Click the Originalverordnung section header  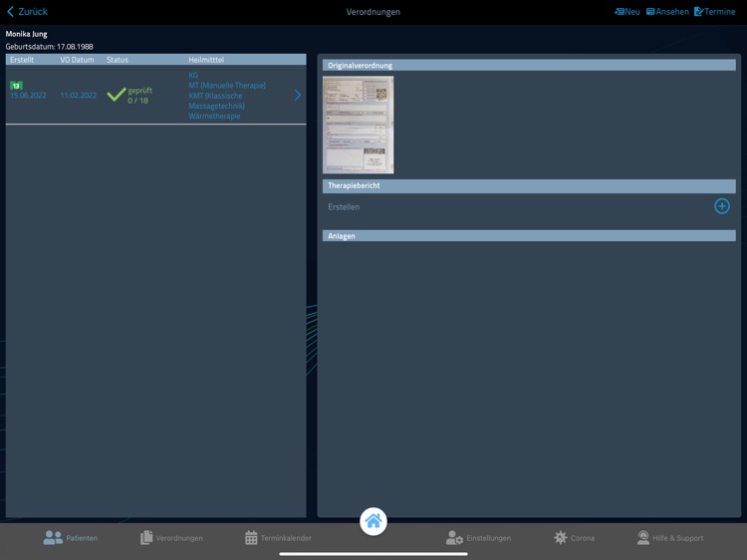point(529,66)
